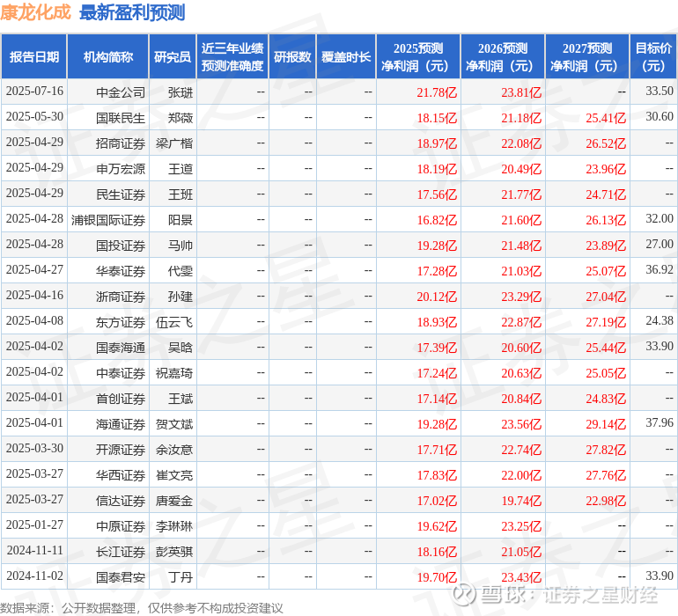678x616 pixels.
Task: Select the 首创证券 institution cell
Action: 108,398
